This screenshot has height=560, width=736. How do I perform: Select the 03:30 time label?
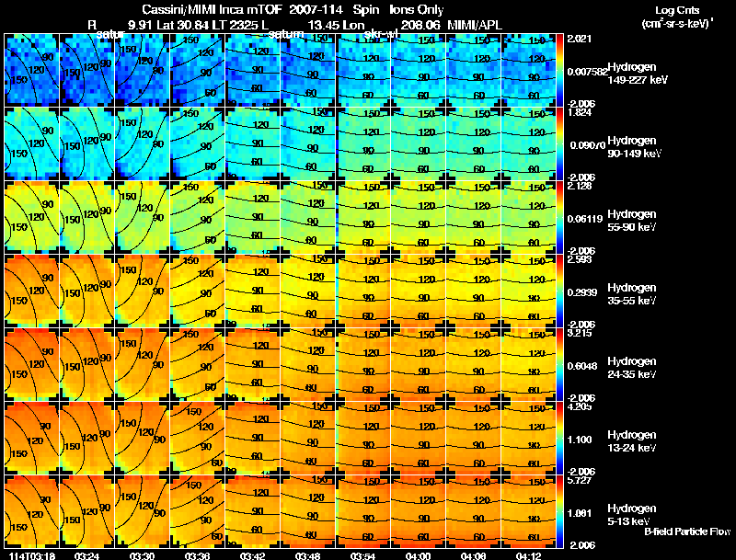coord(143,556)
